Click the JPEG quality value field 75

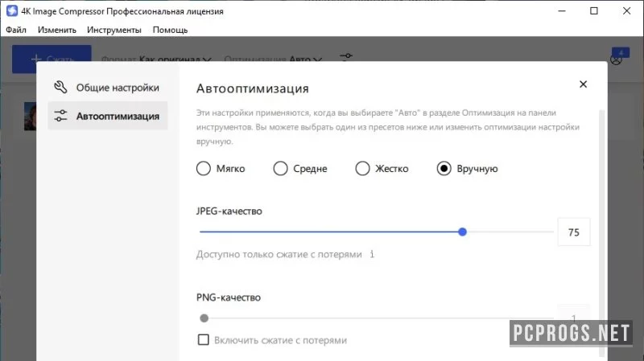point(574,232)
